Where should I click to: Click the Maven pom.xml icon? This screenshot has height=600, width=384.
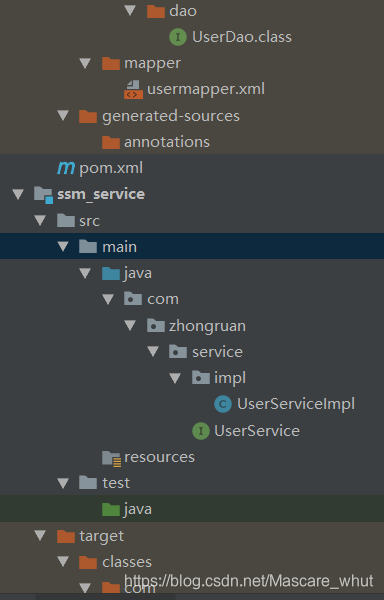pos(66,168)
